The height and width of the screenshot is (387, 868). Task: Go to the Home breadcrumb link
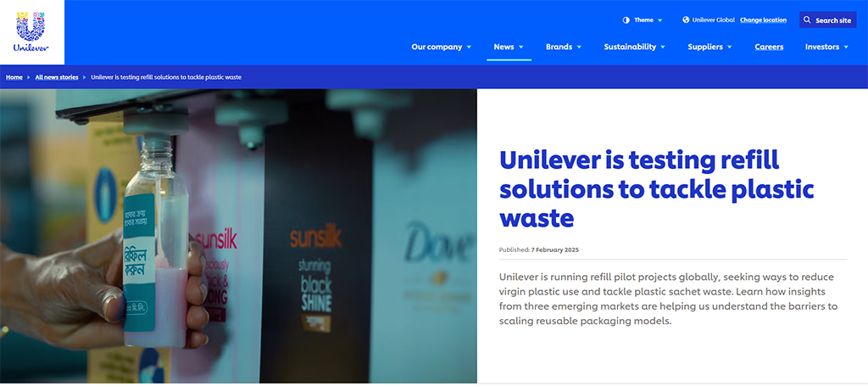coord(14,77)
